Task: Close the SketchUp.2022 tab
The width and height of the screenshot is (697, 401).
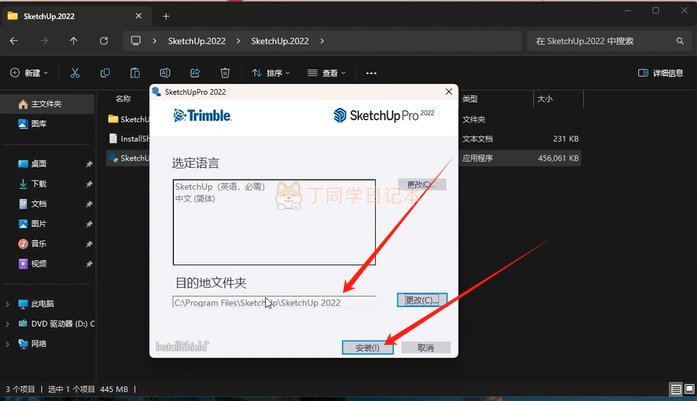Action: tap(139, 16)
